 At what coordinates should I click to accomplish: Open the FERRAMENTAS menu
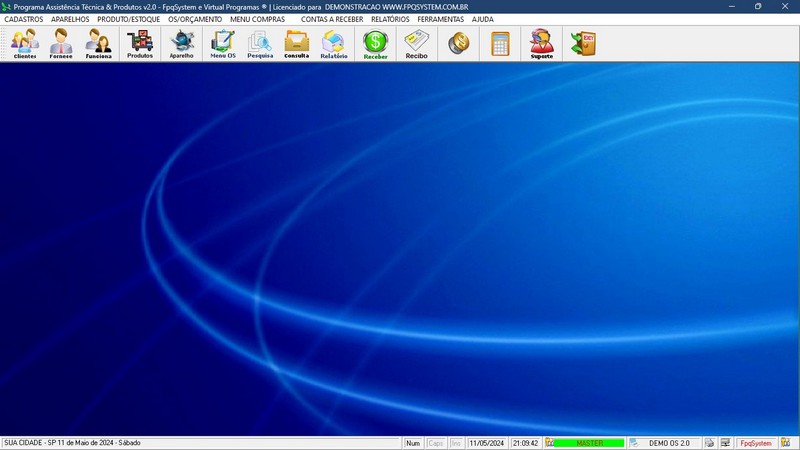440,19
